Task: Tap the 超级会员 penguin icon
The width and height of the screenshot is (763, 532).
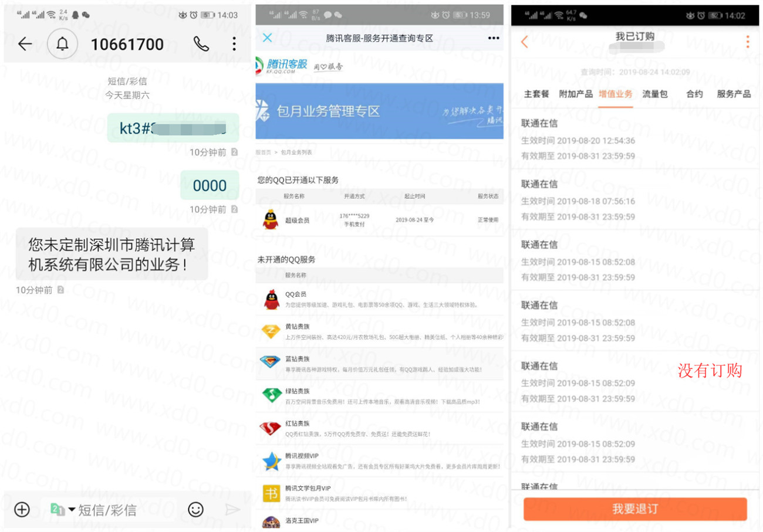Action: click(x=270, y=219)
